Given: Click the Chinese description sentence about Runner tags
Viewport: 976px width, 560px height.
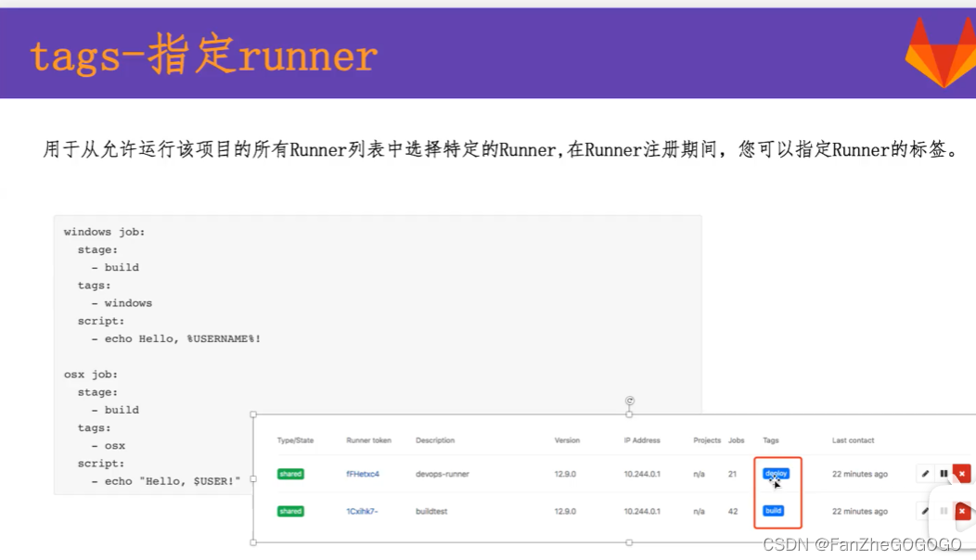Looking at the screenshot, I should 502,149.
